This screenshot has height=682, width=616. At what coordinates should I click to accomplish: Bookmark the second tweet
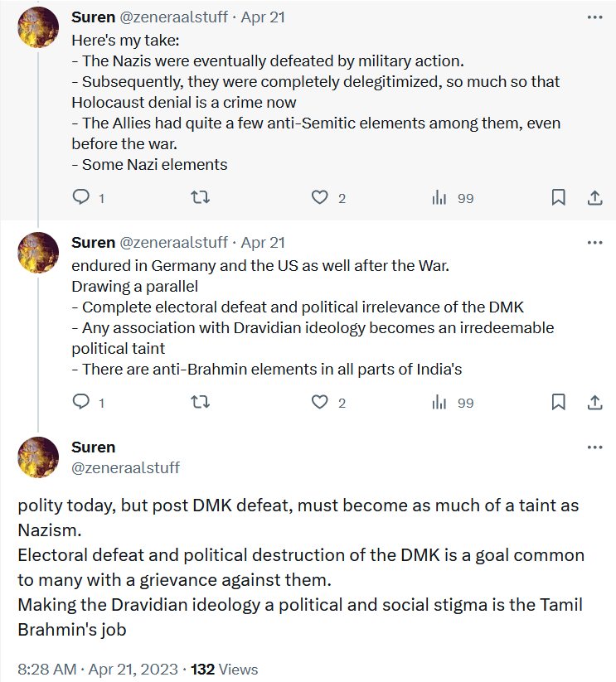559,402
